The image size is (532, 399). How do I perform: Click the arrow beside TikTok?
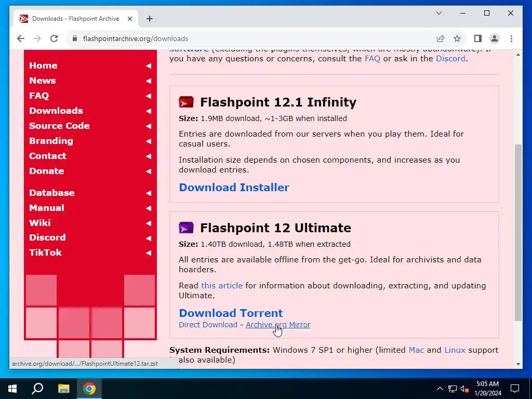[149, 253]
